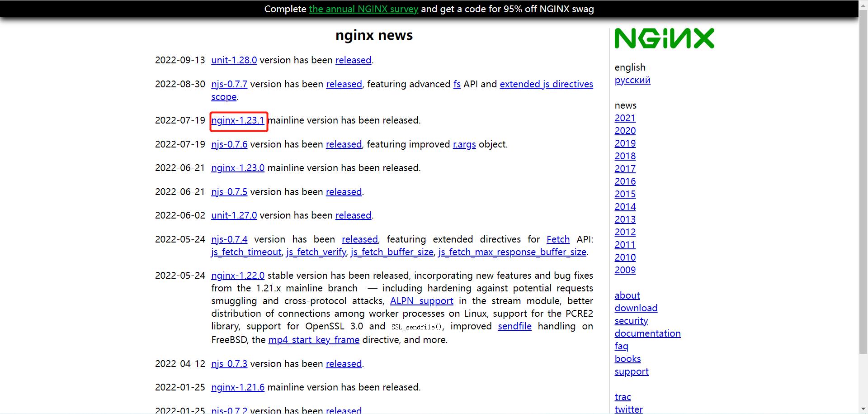Open the 2021 news archive
The image size is (868, 414).
[x=625, y=118]
